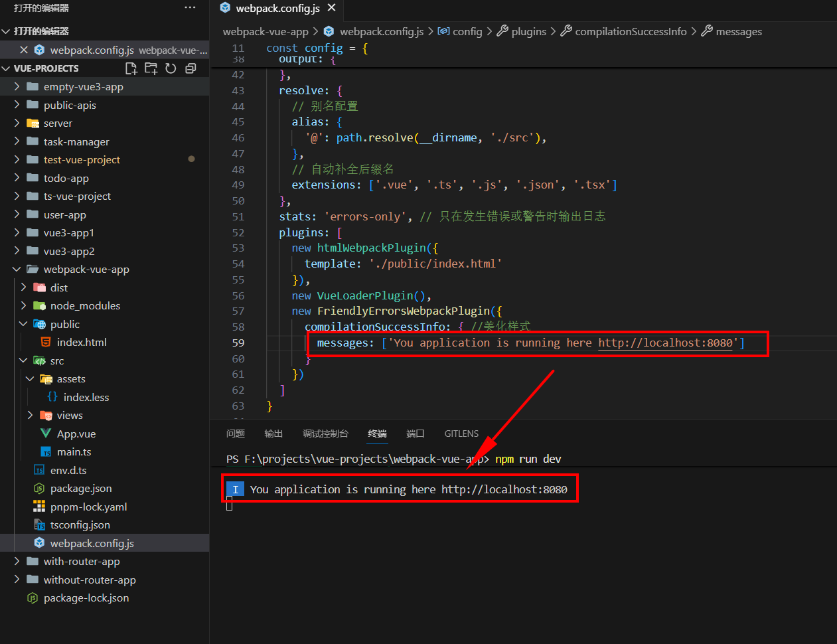The width and height of the screenshot is (837, 644).
Task: Switch to the 问题 panel tab
Action: click(236, 434)
